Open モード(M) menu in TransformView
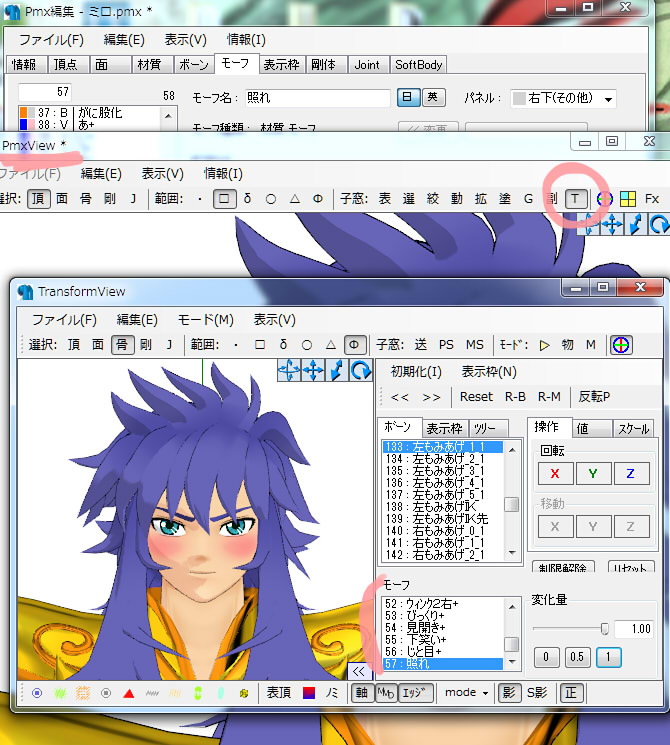The width and height of the screenshot is (670, 745). [205, 320]
